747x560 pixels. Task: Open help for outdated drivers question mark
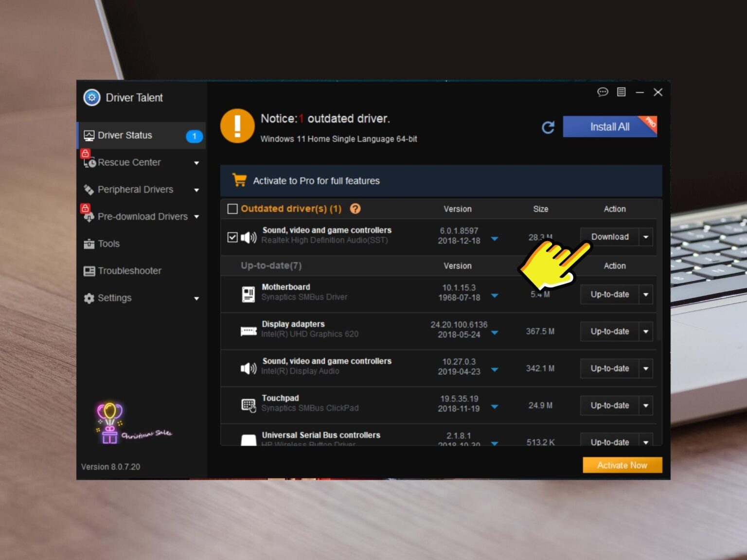click(356, 209)
